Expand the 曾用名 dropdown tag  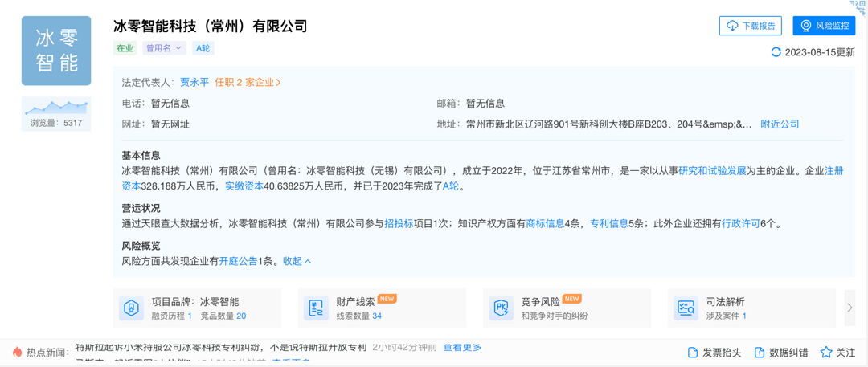(x=164, y=48)
